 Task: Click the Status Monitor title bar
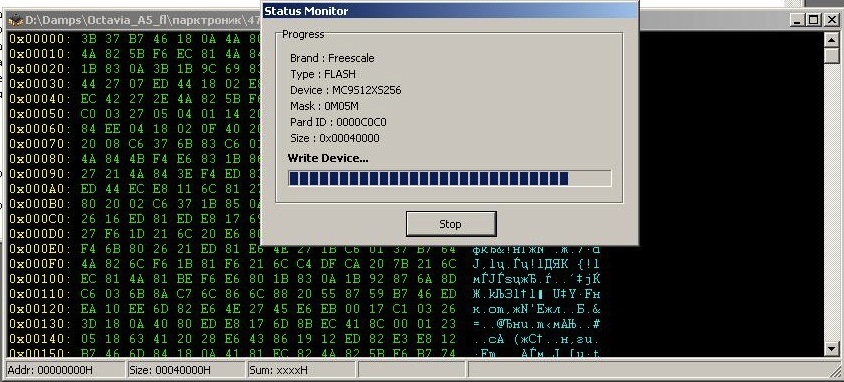pyautogui.click(x=449, y=10)
